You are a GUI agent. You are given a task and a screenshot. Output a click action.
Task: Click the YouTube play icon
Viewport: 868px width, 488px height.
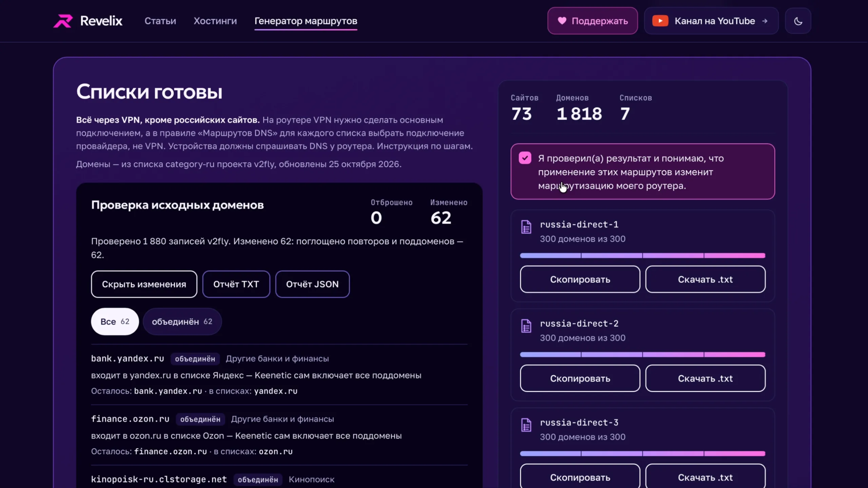pos(660,21)
